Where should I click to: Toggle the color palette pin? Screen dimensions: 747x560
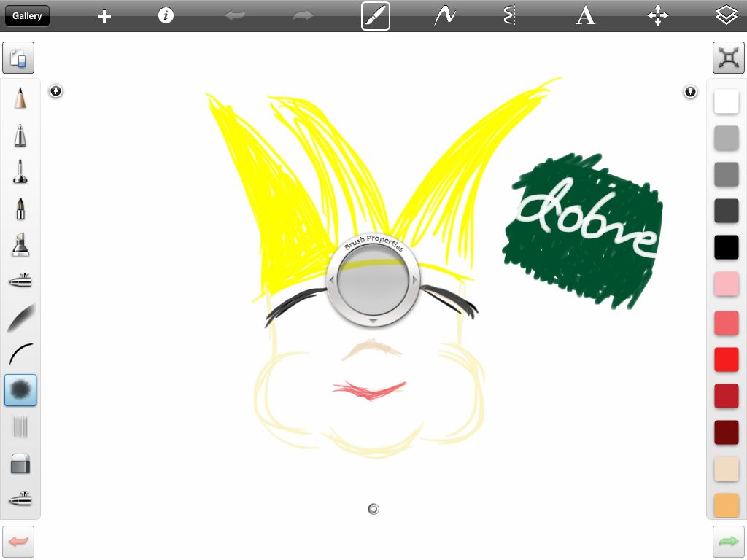pos(690,91)
